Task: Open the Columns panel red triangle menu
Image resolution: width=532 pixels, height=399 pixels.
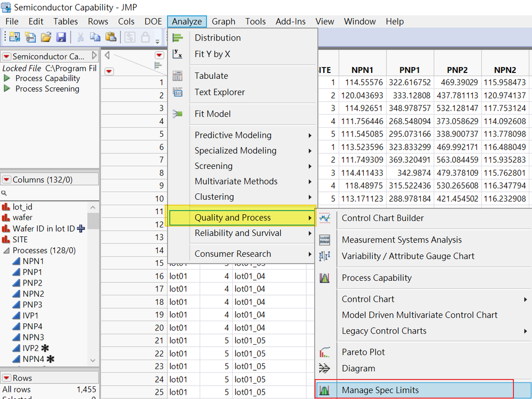Action: (x=6, y=180)
